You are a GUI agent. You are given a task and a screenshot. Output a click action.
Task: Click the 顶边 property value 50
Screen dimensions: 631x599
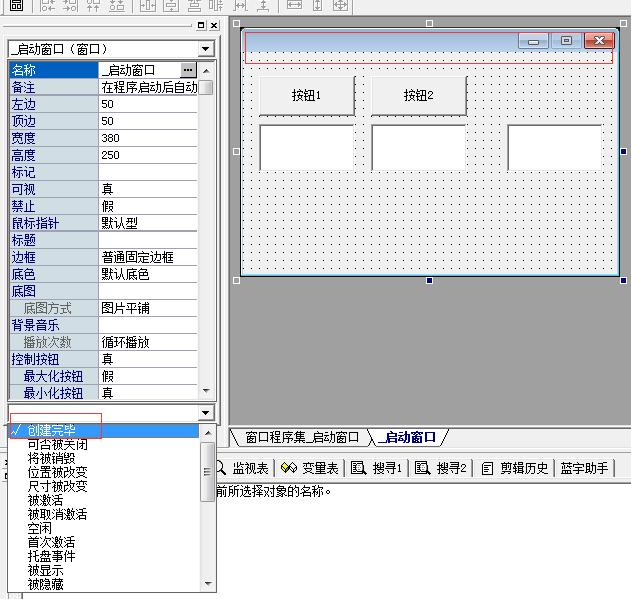point(148,121)
